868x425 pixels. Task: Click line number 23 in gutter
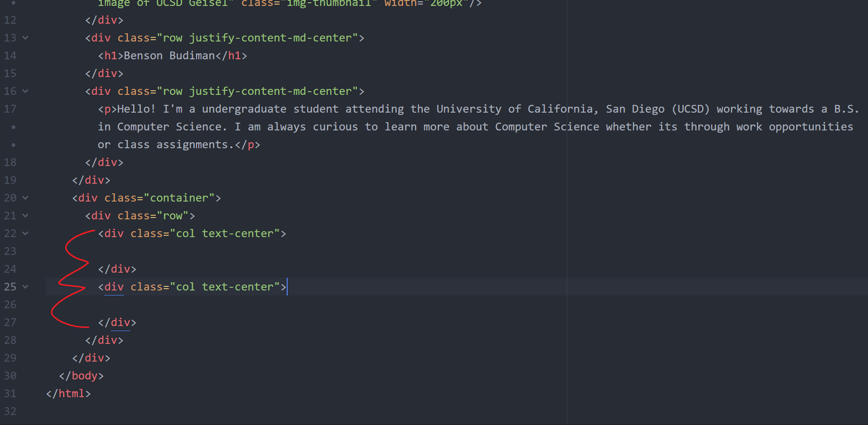pos(10,251)
